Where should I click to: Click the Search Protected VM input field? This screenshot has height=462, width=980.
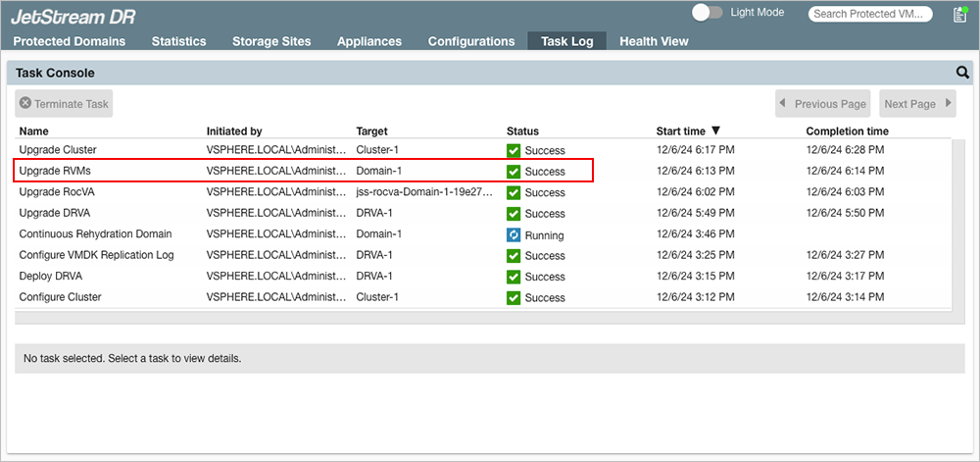(x=869, y=14)
